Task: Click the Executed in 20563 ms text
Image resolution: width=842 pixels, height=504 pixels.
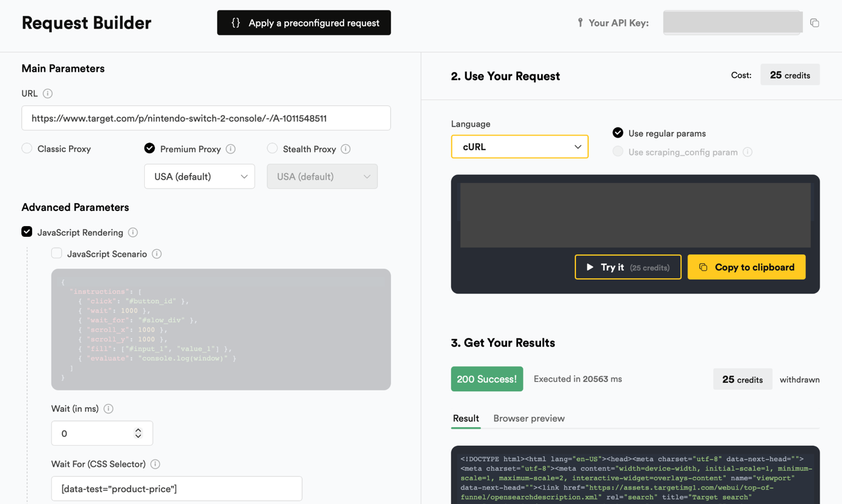Action: (x=578, y=379)
